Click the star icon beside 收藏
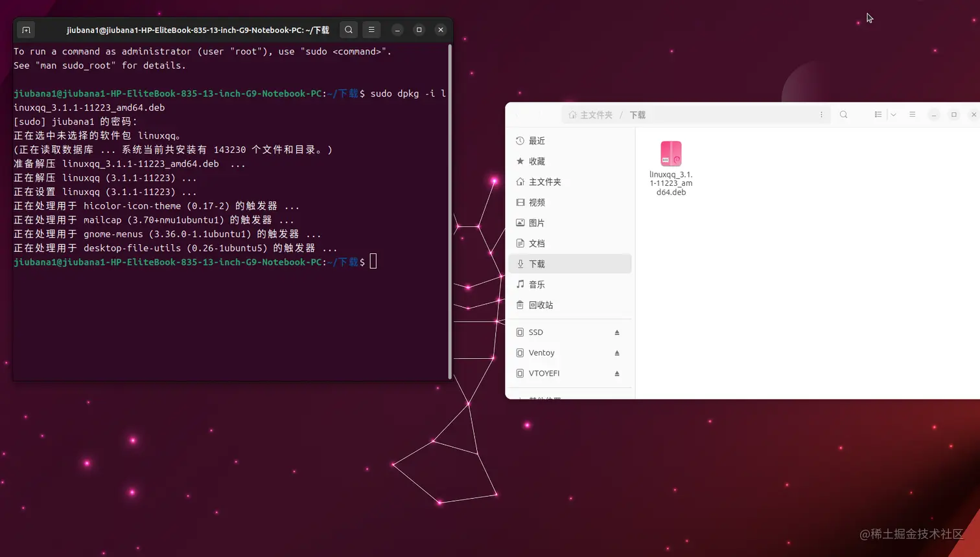This screenshot has height=557, width=980. (520, 161)
